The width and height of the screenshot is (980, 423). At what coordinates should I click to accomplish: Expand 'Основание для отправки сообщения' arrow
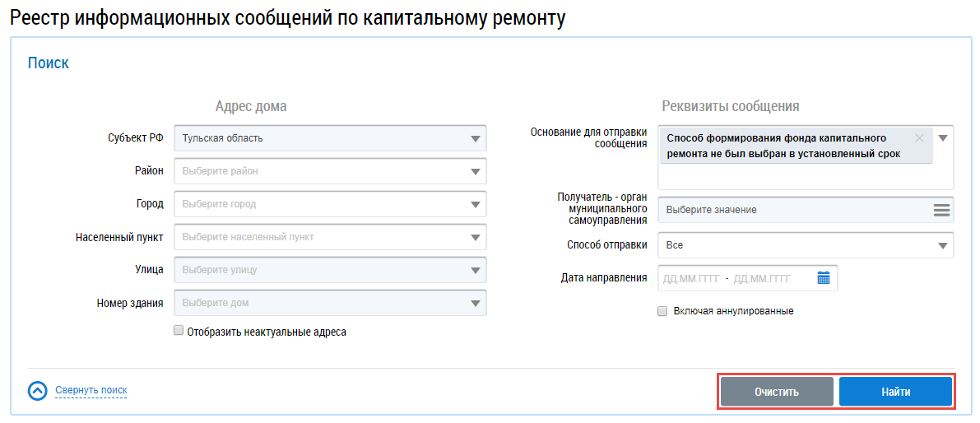943,138
